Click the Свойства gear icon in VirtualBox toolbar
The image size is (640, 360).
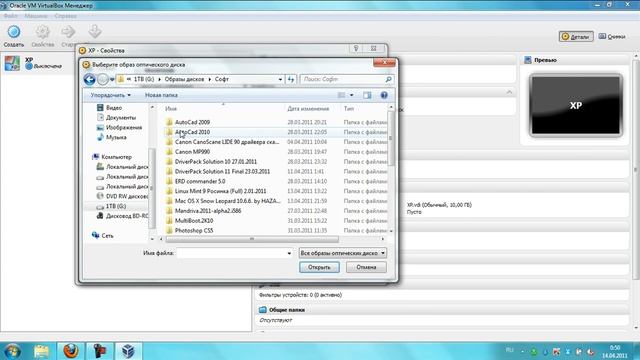pos(42,32)
